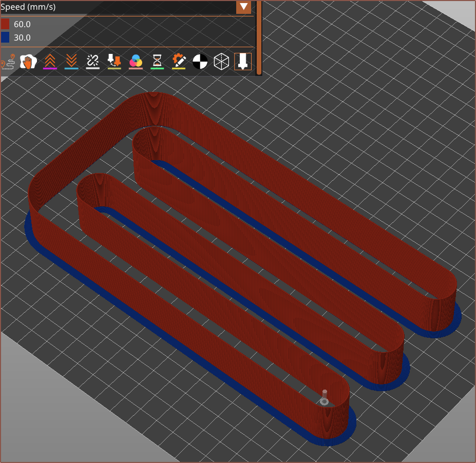Image resolution: width=476 pixels, height=463 pixels.
Task: Toggle pause prints hourglass icon
Action: click(157, 62)
